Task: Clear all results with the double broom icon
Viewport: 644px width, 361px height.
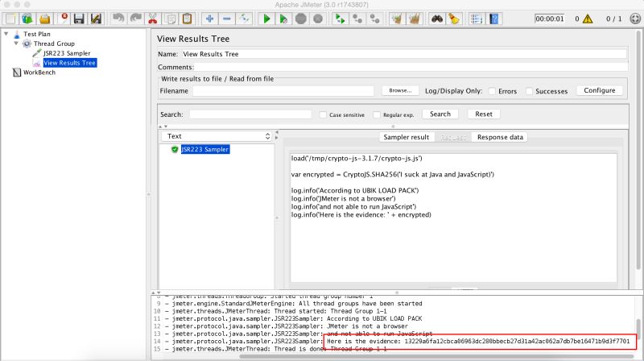Action: click(414, 19)
